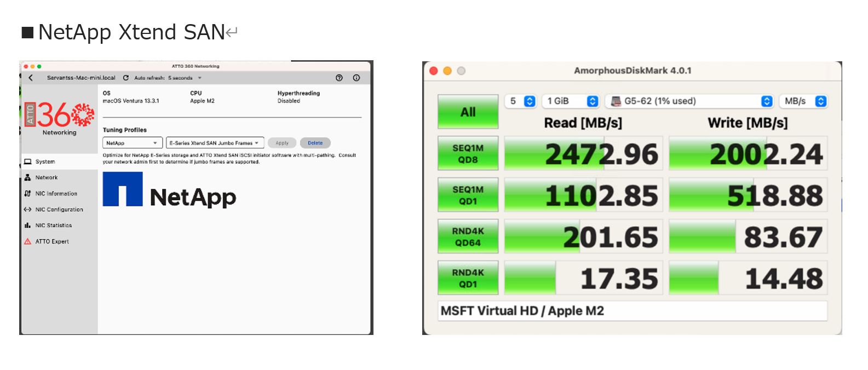Open the NetApp vendor tuning profile dropdown
Viewport: 868px width, 370px height.
(x=133, y=143)
